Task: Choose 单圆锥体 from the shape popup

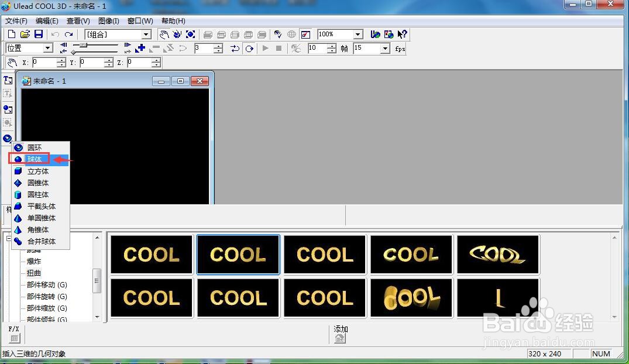Action: click(x=40, y=218)
